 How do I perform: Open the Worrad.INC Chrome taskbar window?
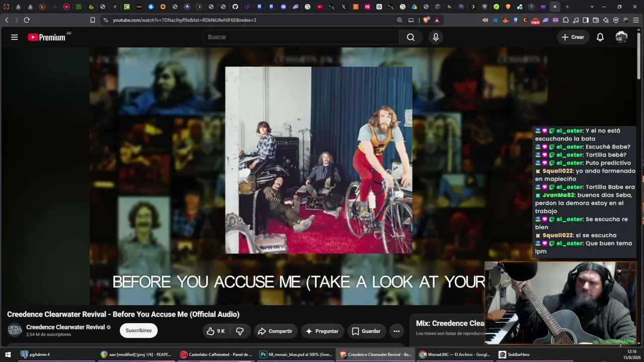pyautogui.click(x=455, y=354)
